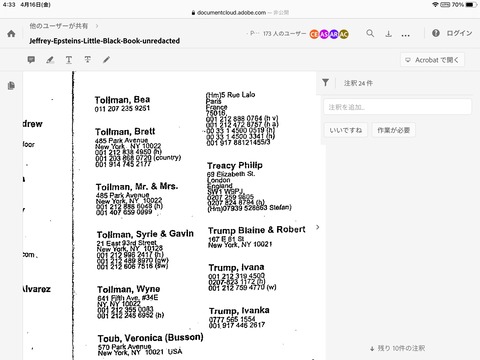Click the AS user avatar
Screen dimensions: 480x360
tap(324, 34)
